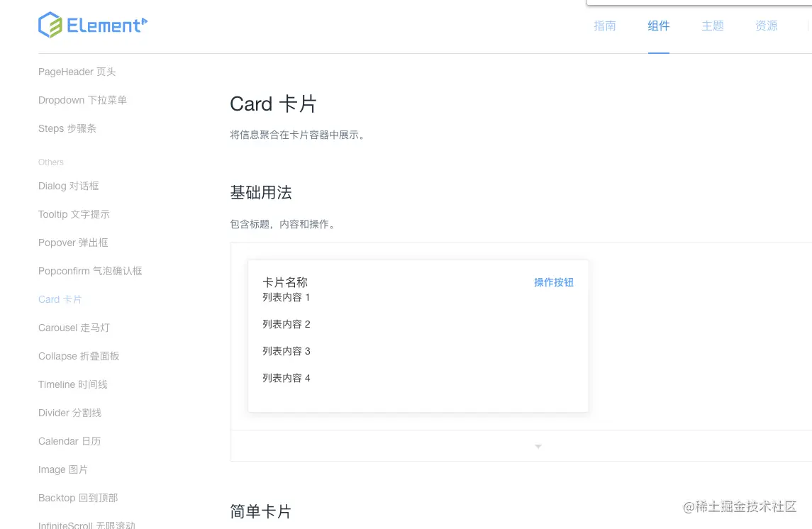
Task: Open Carousel 走马灯 sidebar link
Action: pyautogui.click(x=74, y=328)
